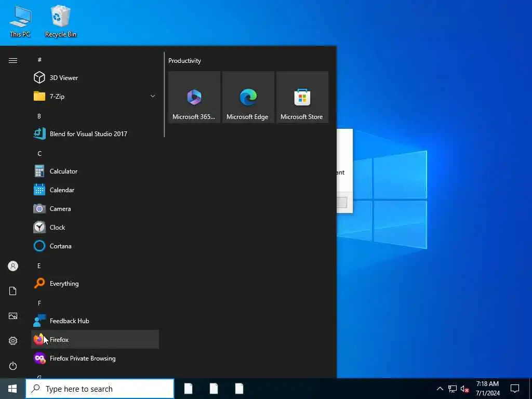Open the Calculator app
Viewport: 532px width, 399px height.
[95, 171]
